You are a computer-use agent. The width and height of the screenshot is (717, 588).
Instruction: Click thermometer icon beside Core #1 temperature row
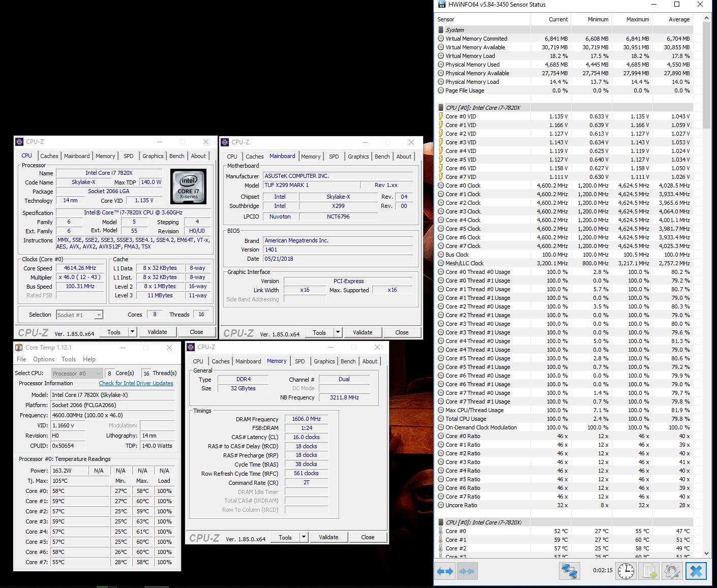(x=441, y=540)
